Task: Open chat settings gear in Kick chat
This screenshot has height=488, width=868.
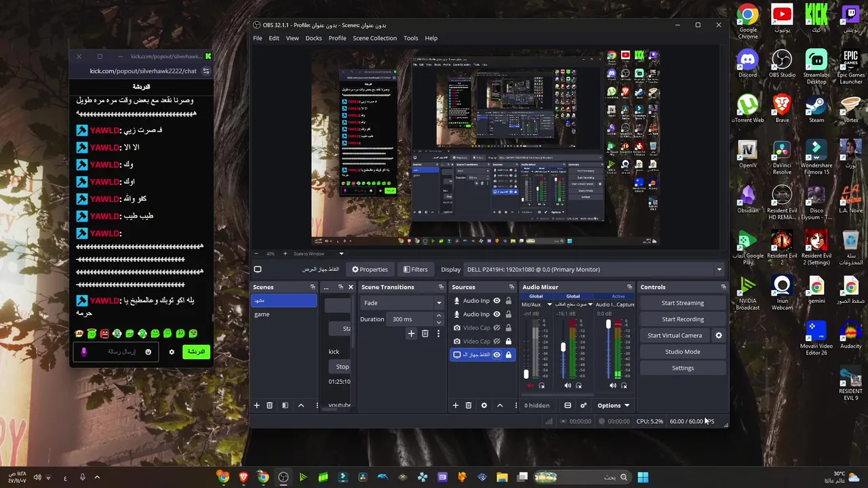Action: (172, 352)
